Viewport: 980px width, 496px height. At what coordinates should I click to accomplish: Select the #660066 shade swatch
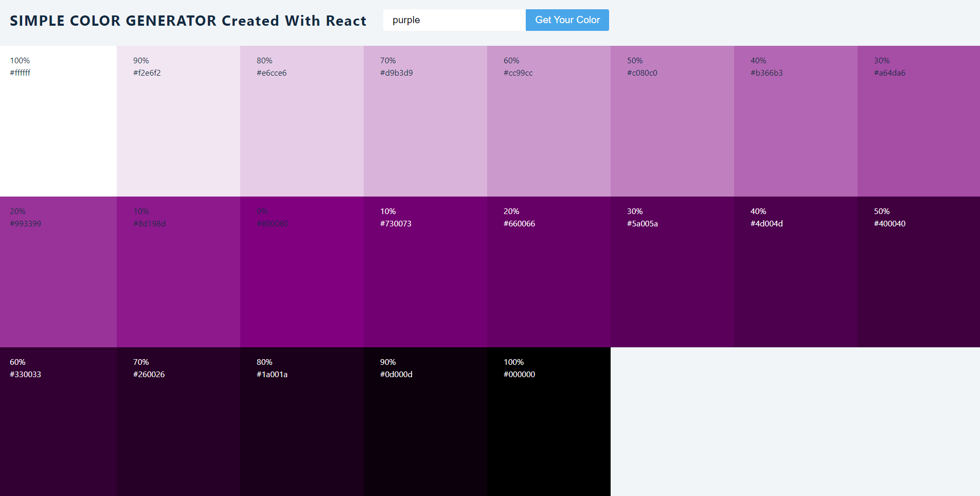pos(549,272)
